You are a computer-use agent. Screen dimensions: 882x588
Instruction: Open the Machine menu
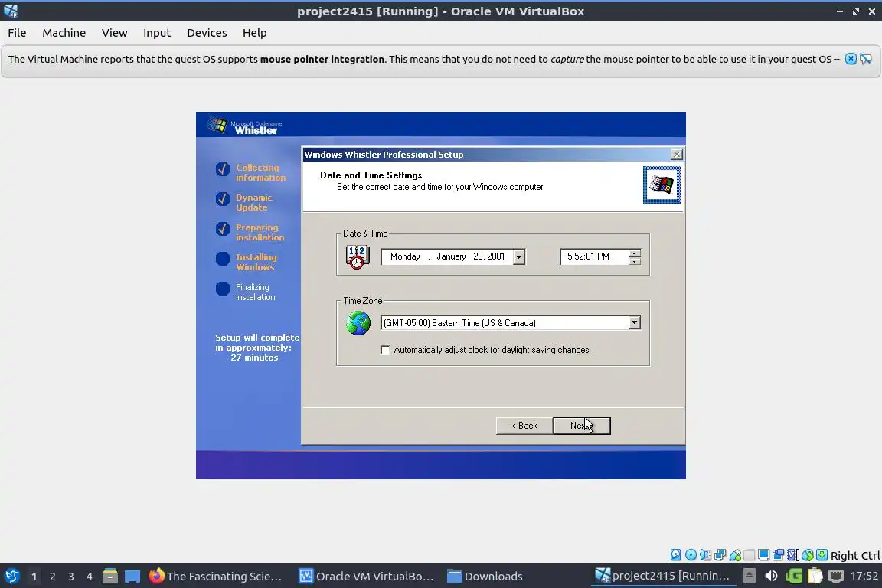pyautogui.click(x=64, y=33)
